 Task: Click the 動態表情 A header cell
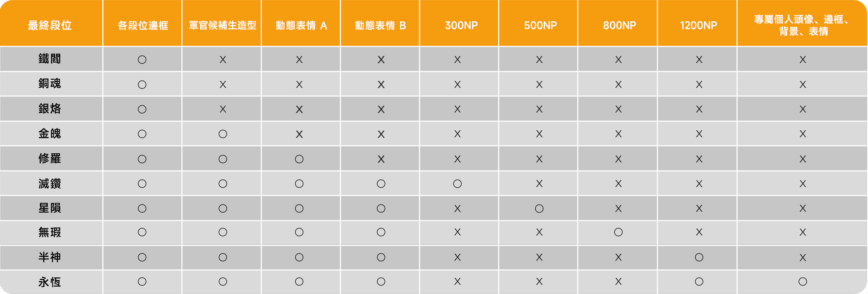tap(301, 25)
